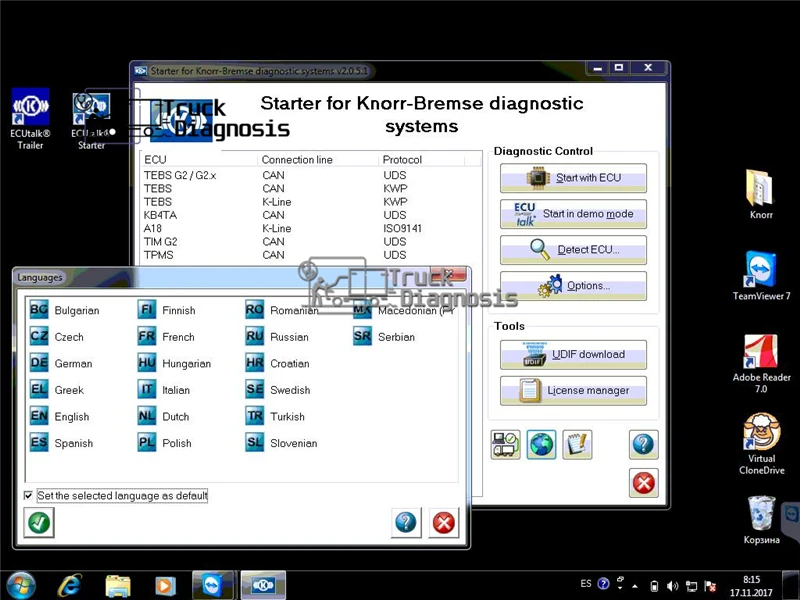Click UDIF download button
800x600 pixels.
coord(573,355)
